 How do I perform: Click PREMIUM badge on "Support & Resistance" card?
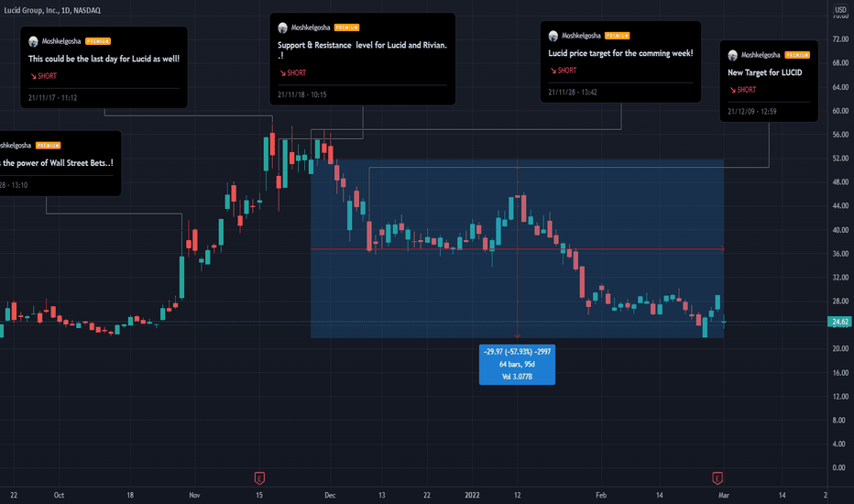click(x=347, y=27)
